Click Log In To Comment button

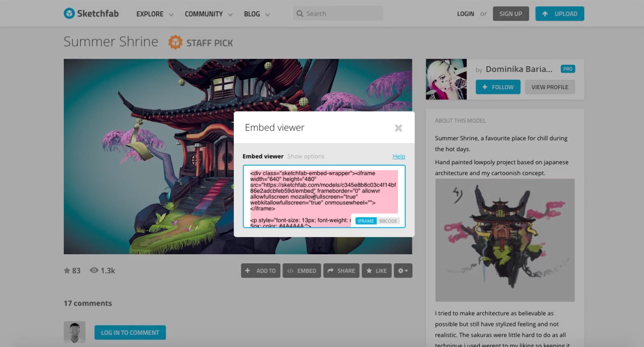point(130,333)
